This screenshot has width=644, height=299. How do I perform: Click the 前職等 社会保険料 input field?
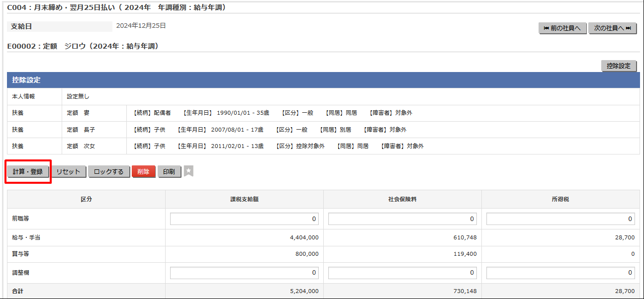[x=401, y=218]
